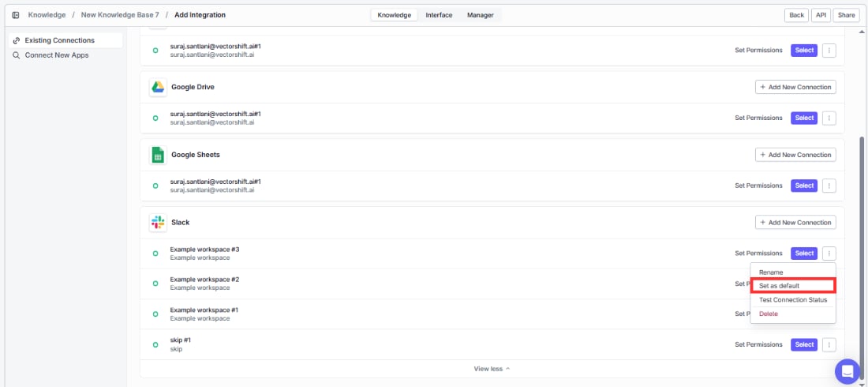This screenshot has height=387, width=868.
Task: Click the sidebar toggle icon beside Knowledge breadcrumb
Action: click(x=16, y=15)
